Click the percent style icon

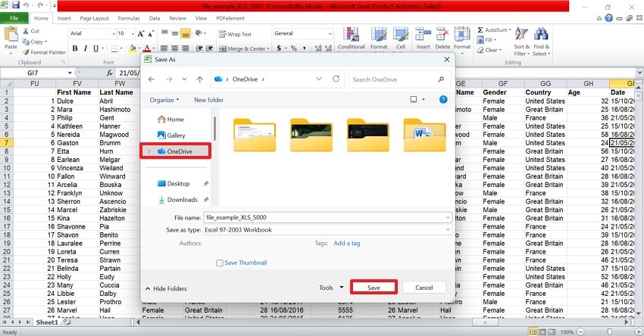pos(294,48)
